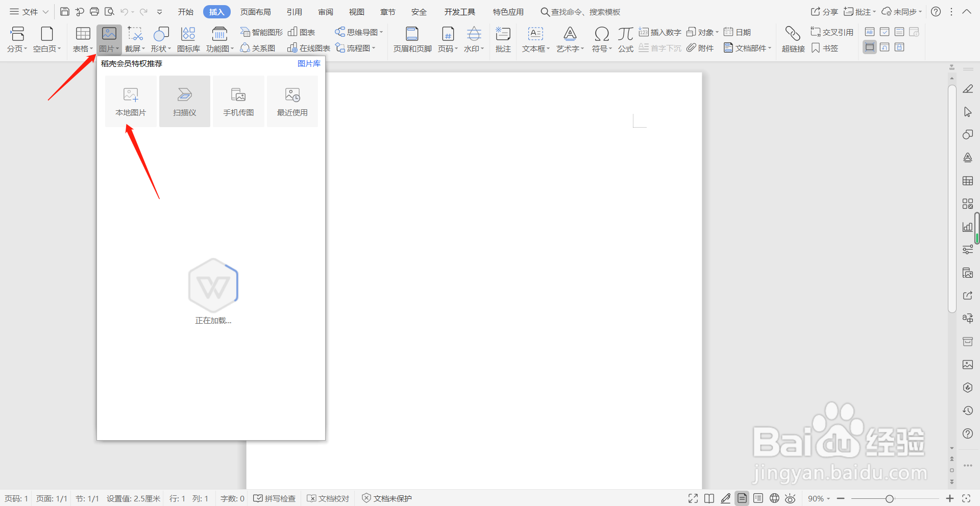Viewport: 980px width, 506px height.
Task: Switch to the 引用 tab
Action: pyautogui.click(x=295, y=12)
